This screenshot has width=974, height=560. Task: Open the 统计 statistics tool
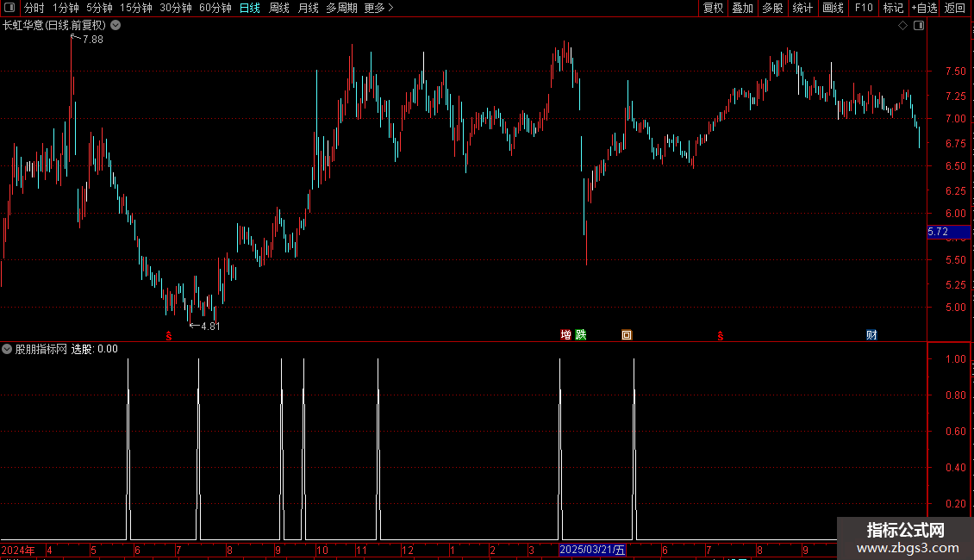[802, 8]
